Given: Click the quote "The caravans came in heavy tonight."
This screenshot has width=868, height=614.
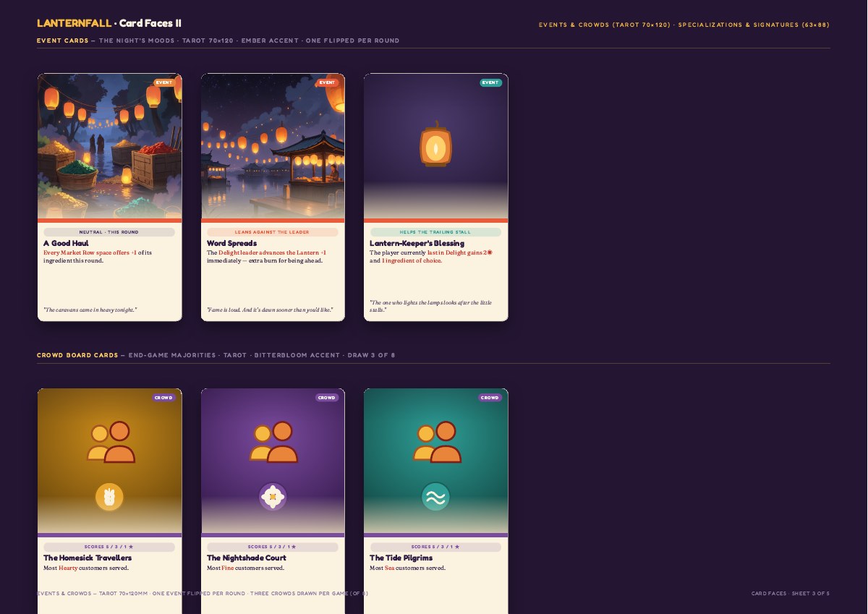Looking at the screenshot, I should pyautogui.click(x=90, y=310).
